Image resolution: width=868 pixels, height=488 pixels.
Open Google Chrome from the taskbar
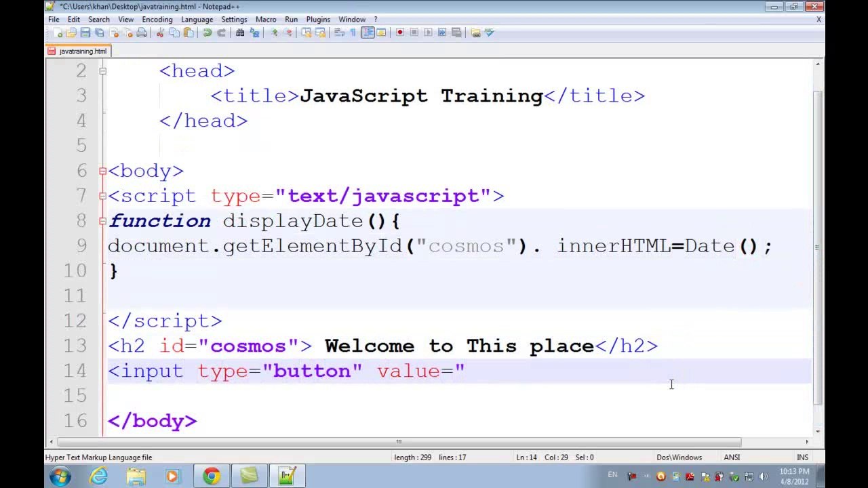click(x=212, y=476)
